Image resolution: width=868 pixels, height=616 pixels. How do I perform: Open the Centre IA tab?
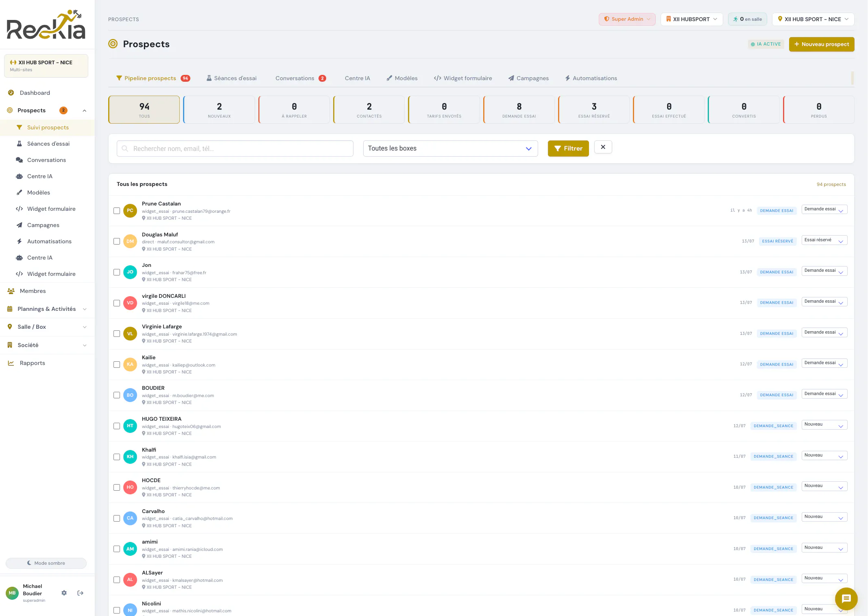point(357,78)
